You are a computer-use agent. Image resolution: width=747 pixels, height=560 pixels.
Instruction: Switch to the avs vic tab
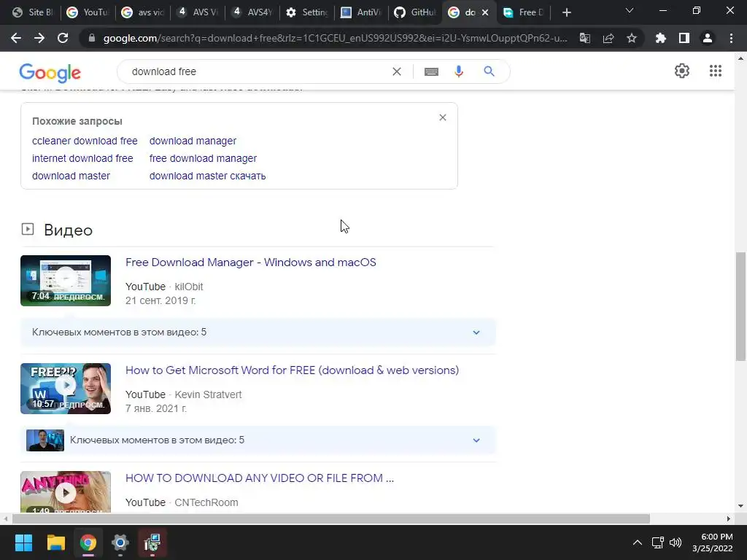click(x=142, y=12)
